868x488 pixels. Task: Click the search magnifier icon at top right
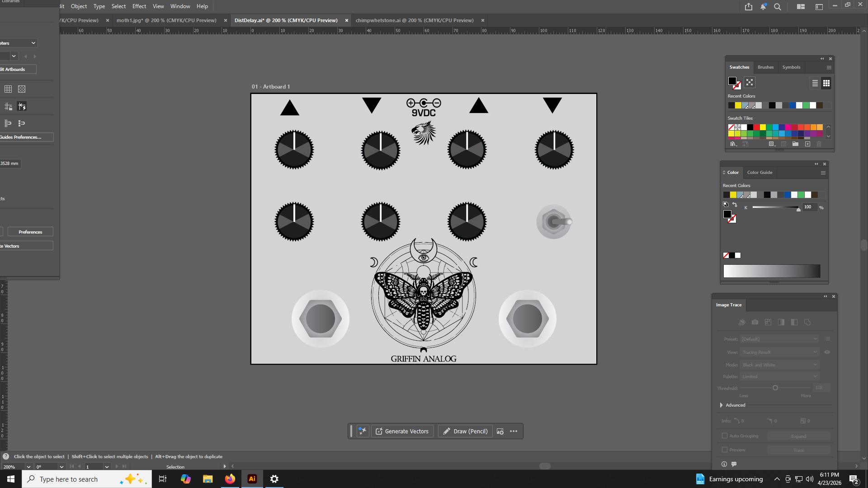tap(778, 7)
